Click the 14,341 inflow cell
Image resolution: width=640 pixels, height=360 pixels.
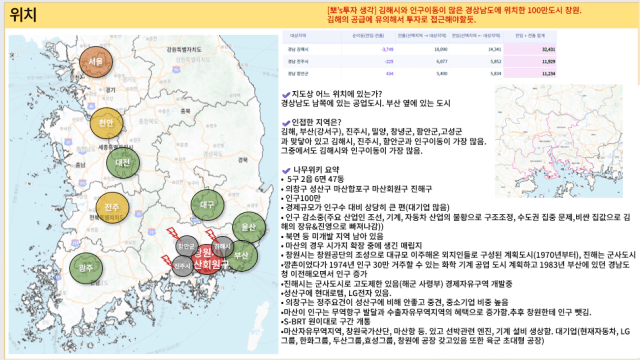tap(495, 49)
